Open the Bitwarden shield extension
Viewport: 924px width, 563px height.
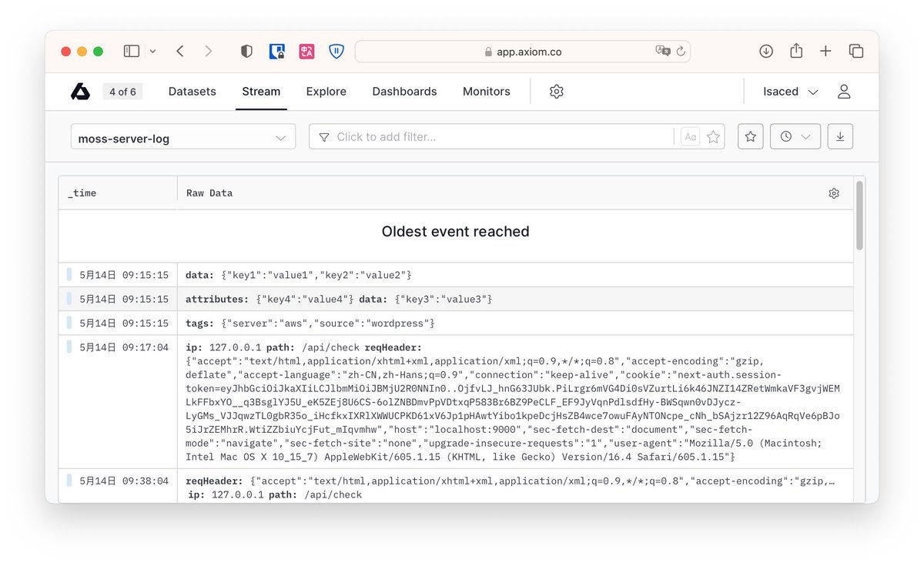[x=336, y=51]
